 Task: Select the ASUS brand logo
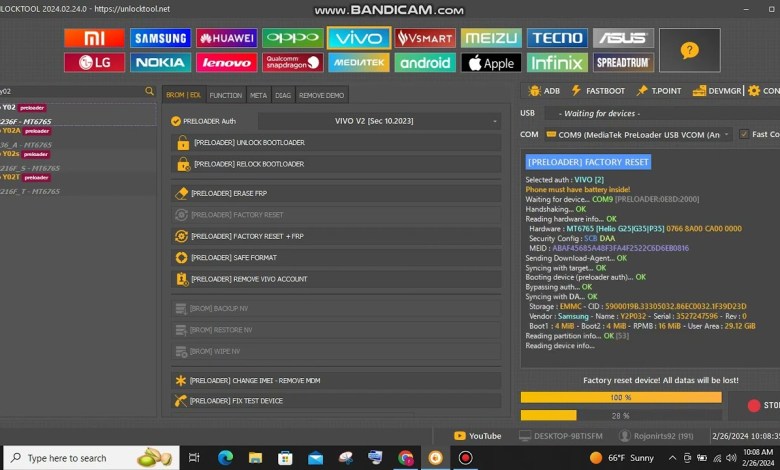point(623,38)
